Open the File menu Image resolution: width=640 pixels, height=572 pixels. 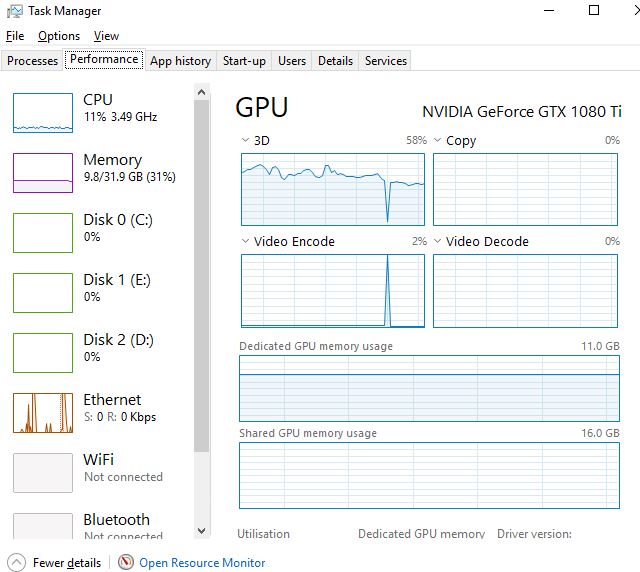pos(15,36)
